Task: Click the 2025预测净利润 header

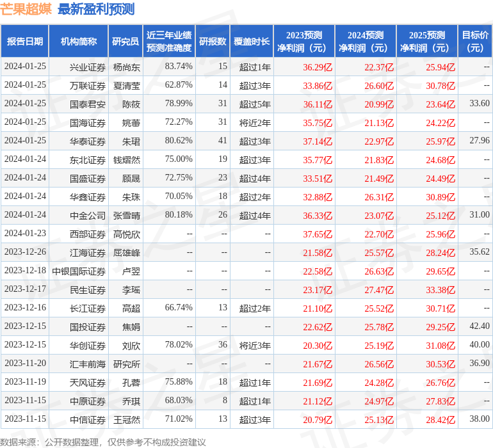Action: [x=427, y=41]
